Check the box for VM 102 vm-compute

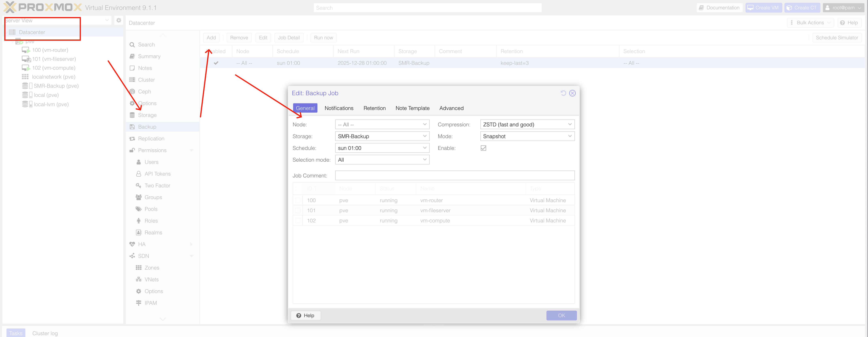point(298,221)
